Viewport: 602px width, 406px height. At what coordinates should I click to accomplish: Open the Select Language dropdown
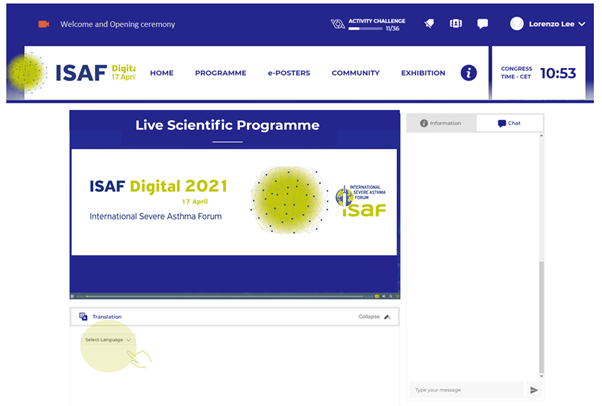(108, 340)
